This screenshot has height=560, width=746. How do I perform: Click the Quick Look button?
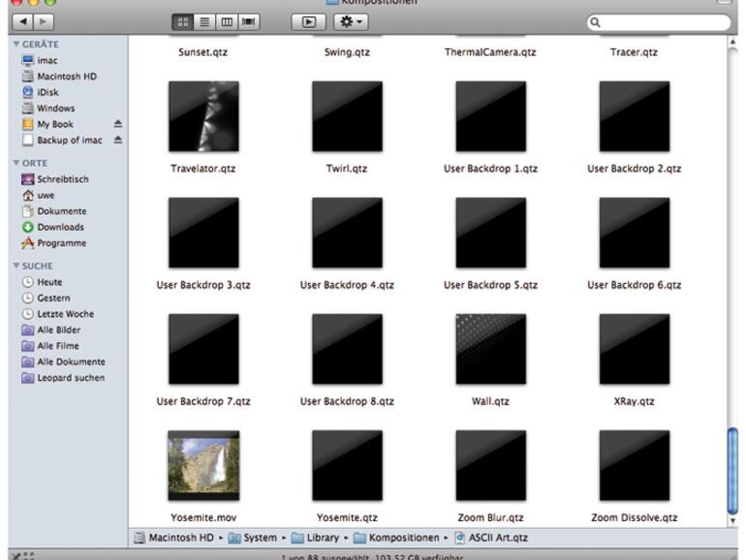point(307,20)
